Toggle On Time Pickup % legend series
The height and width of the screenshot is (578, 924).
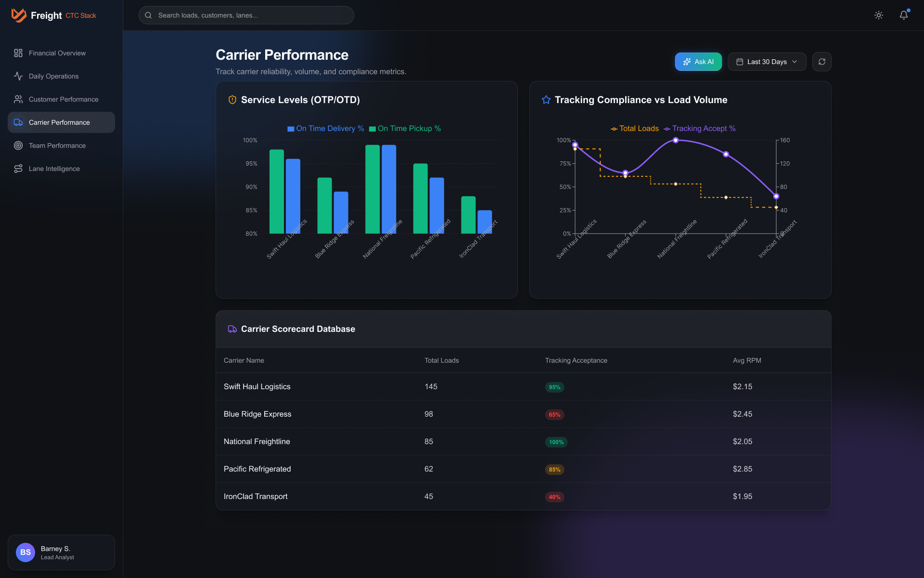[x=405, y=129]
